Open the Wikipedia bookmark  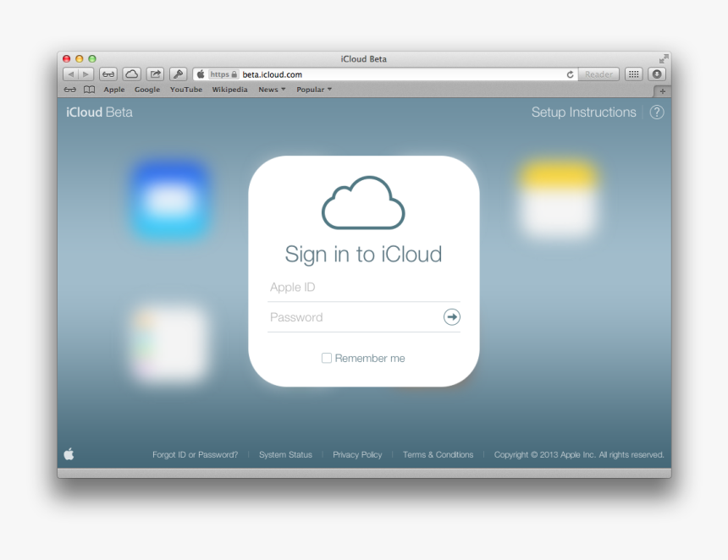tap(229, 89)
